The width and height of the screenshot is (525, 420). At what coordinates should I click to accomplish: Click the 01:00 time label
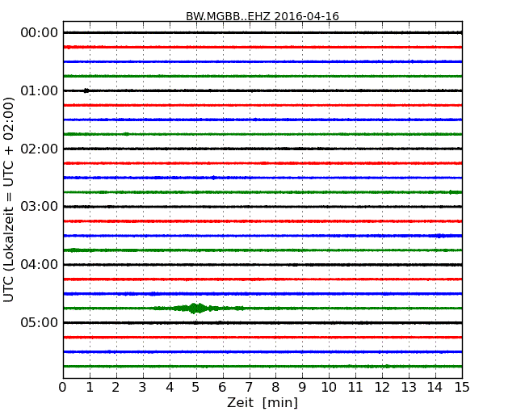pos(40,90)
